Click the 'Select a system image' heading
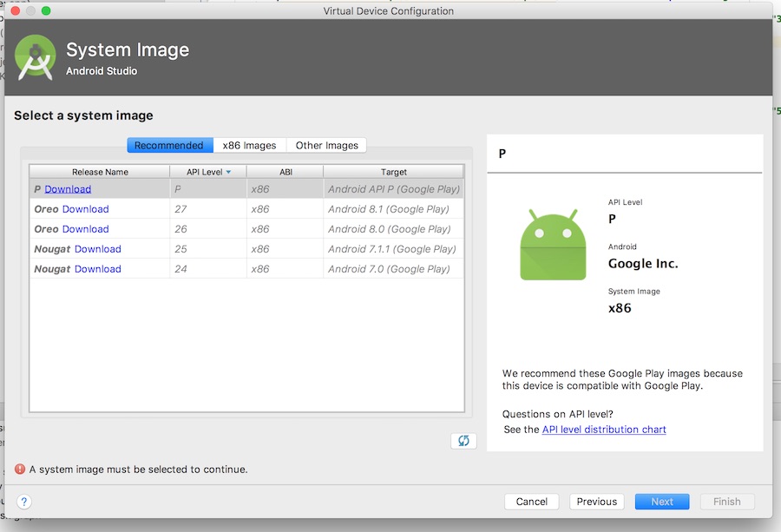Viewport: 781px width, 532px height. pos(83,115)
